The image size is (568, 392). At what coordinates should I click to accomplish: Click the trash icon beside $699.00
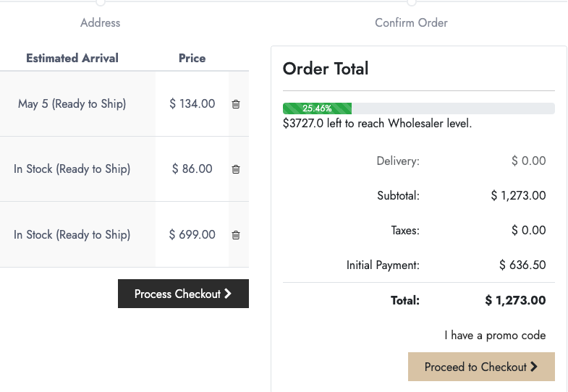pos(236,235)
